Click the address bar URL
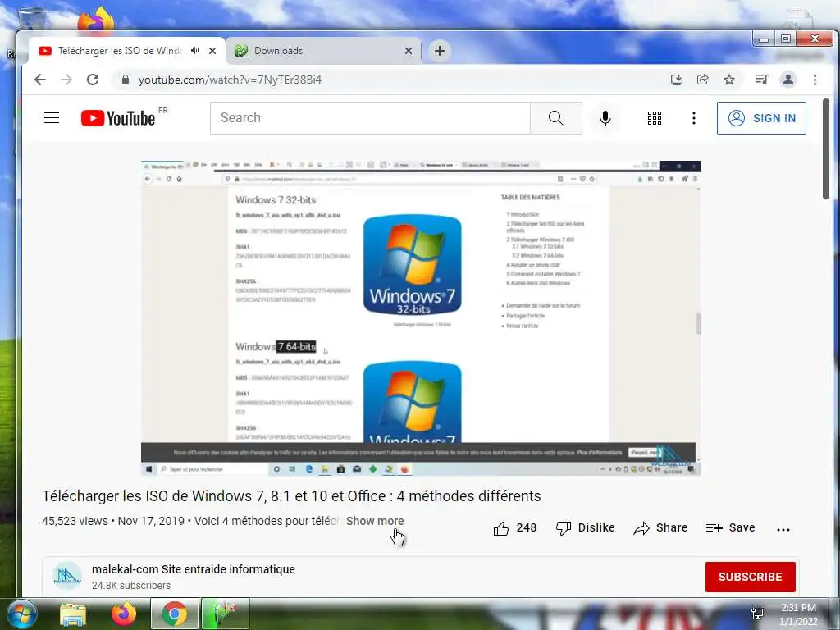Image resolution: width=840 pixels, height=630 pixels. pos(230,80)
